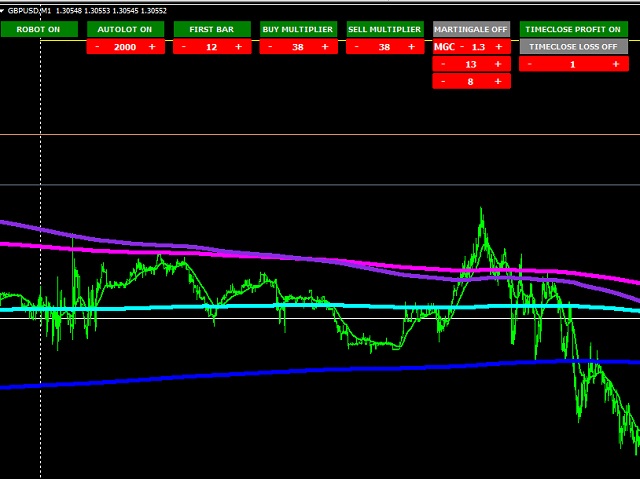Increase the buy multiplier value
This screenshot has height=480, width=640.
point(325,47)
